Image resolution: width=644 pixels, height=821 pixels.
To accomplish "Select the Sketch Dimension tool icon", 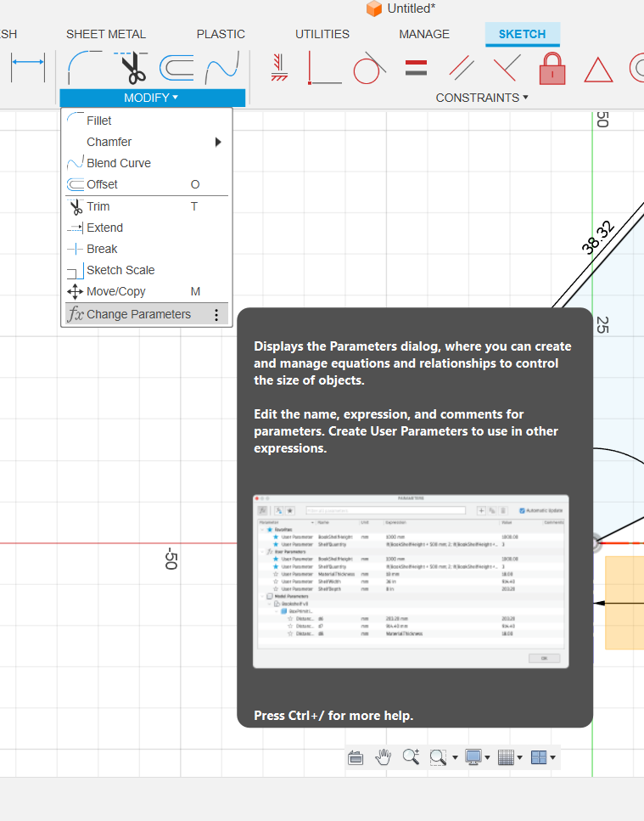I will [28, 67].
